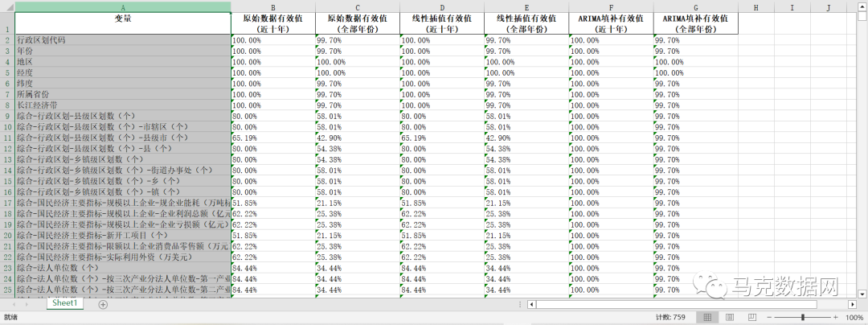Select the 所属省份 cell

[x=123, y=95]
